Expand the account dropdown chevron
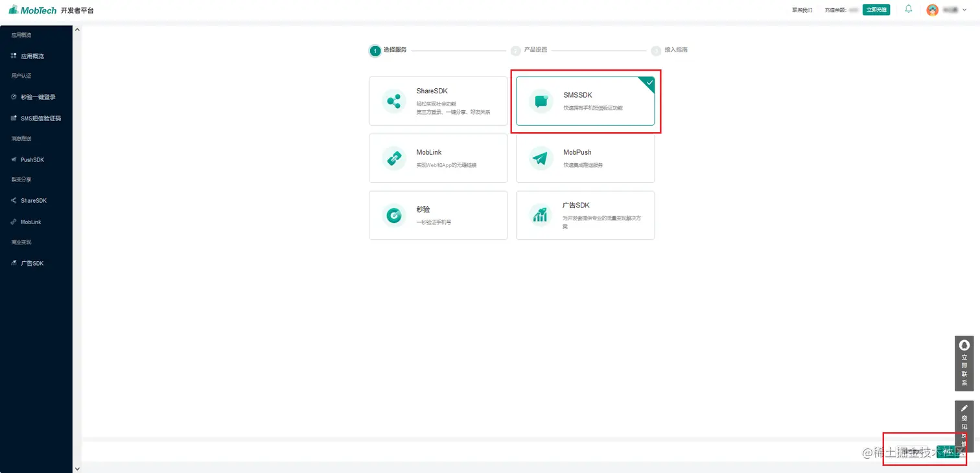The width and height of the screenshot is (980, 473). pos(964,10)
